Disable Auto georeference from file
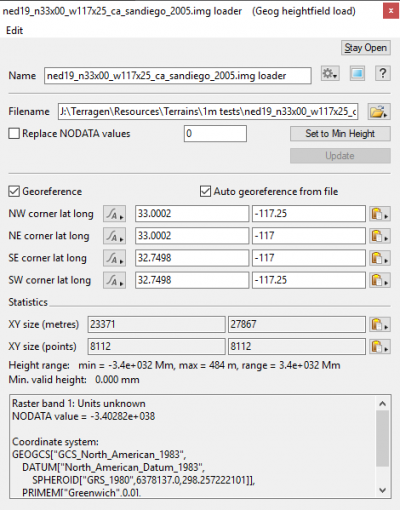 coord(205,192)
